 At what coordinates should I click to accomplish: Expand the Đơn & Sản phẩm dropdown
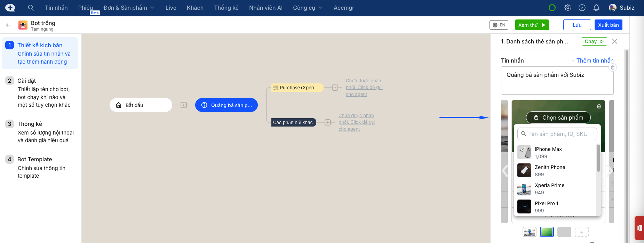[x=129, y=8]
